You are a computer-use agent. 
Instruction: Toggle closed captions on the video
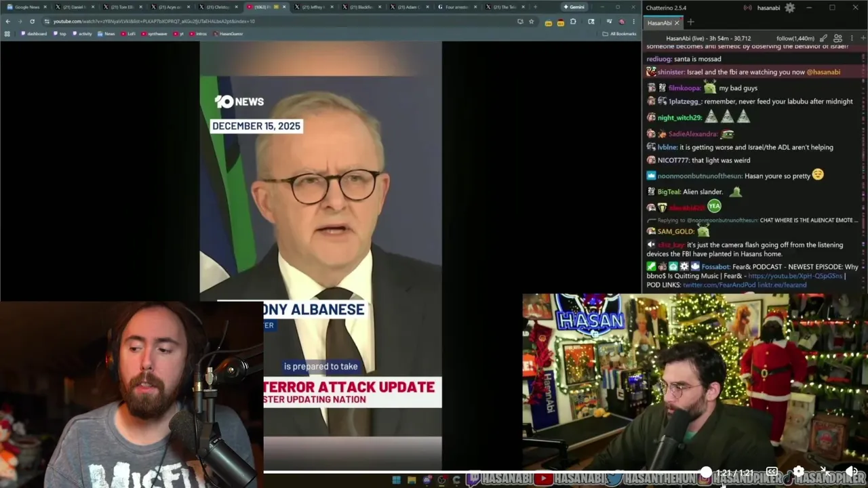point(772,472)
